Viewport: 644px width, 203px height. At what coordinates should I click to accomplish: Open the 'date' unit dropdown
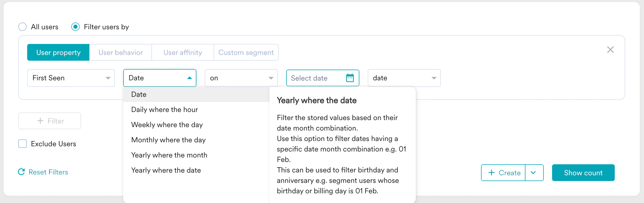coord(404,78)
